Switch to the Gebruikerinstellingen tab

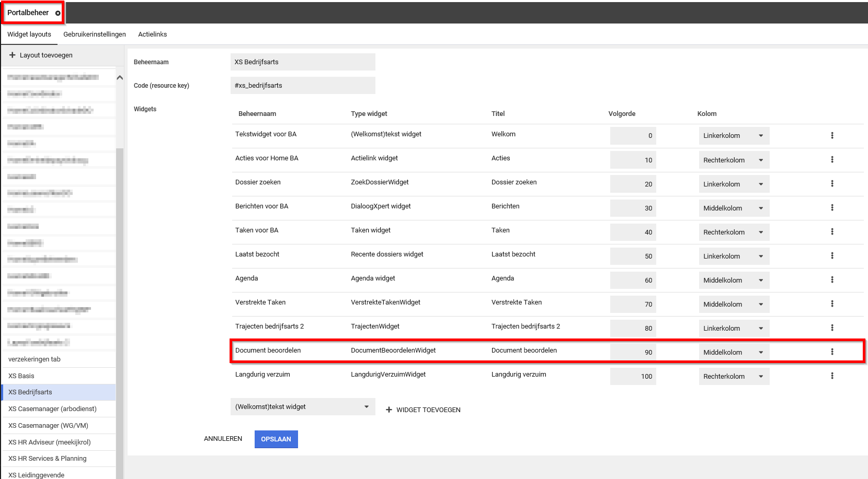pos(95,34)
